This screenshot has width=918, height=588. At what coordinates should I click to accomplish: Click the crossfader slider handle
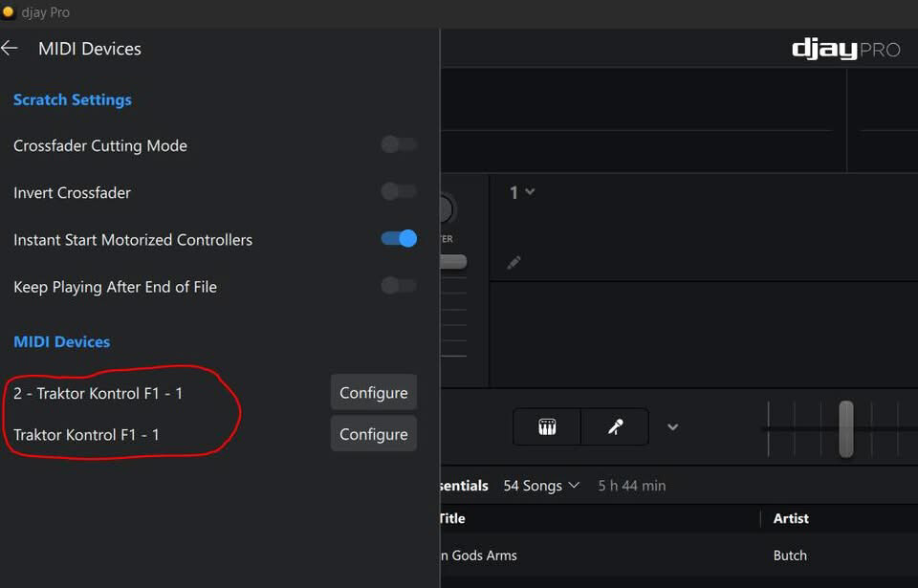click(x=845, y=428)
